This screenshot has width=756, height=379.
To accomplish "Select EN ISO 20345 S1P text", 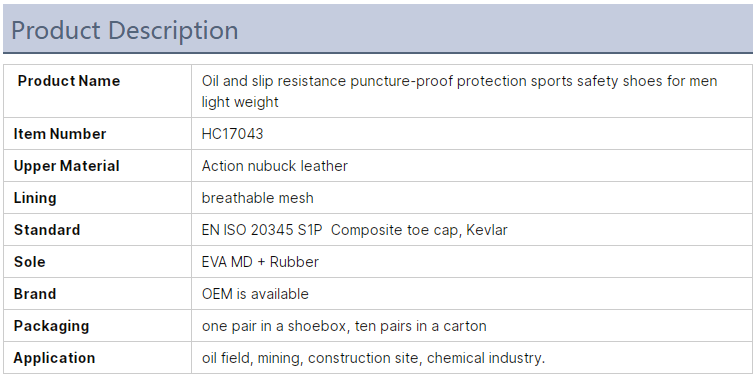I will pos(261,230).
